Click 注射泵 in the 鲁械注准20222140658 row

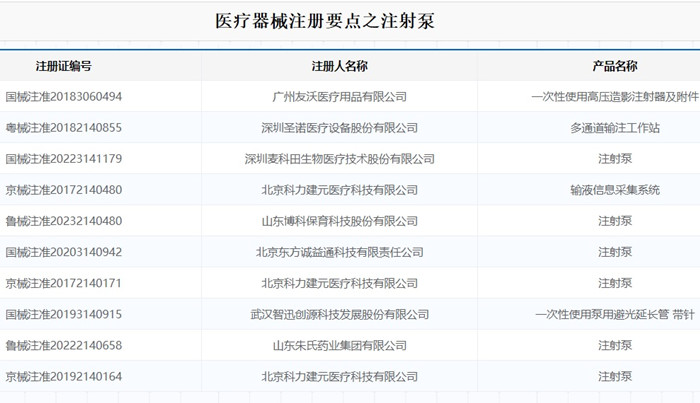tap(615, 345)
